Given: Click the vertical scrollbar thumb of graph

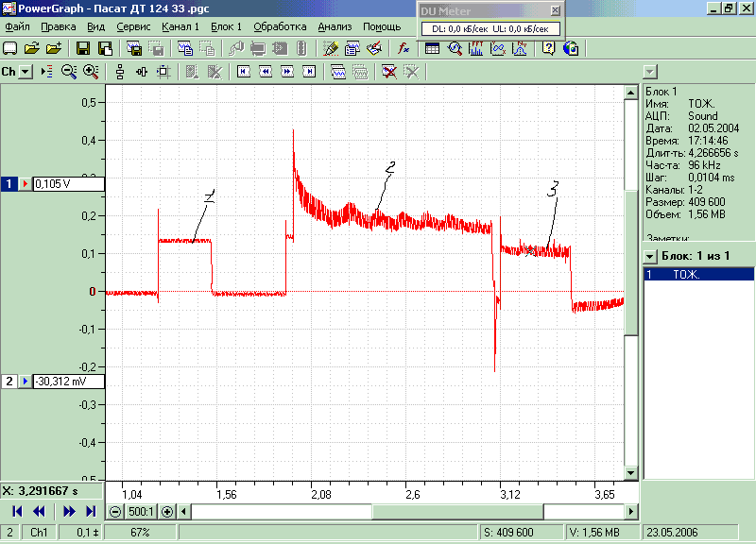Looking at the screenshot, I should click(631, 263).
